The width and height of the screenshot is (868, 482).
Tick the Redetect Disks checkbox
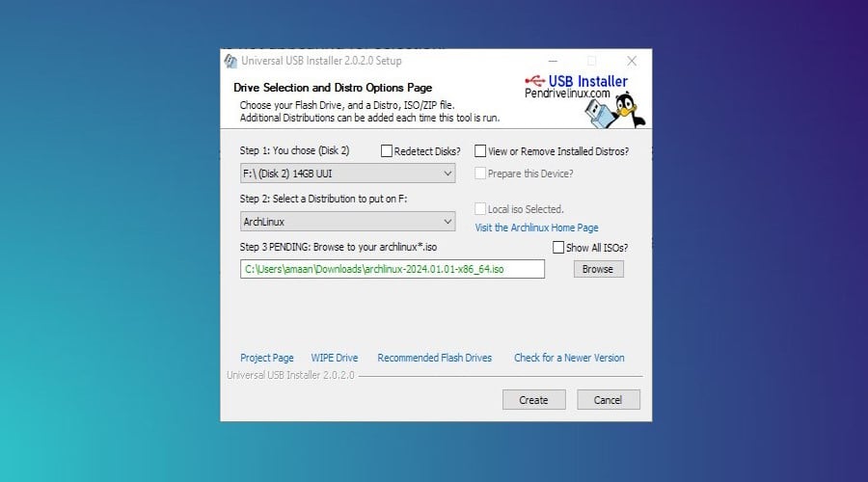tap(387, 151)
